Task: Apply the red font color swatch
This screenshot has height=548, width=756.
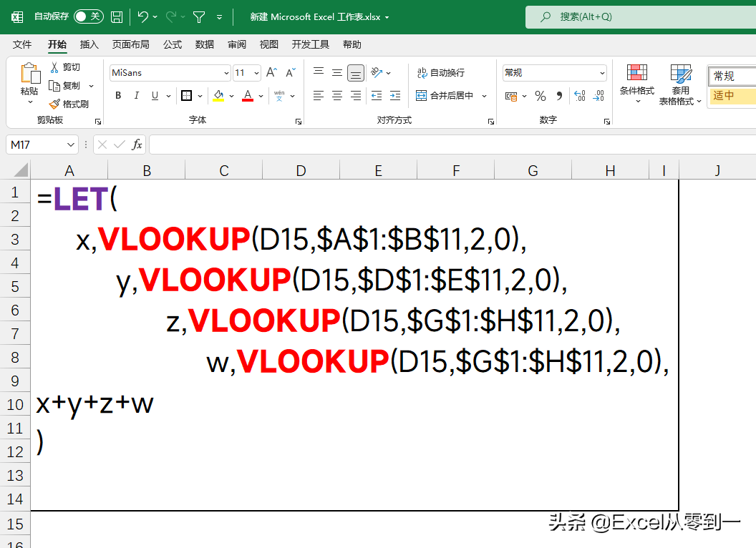Action: 248,95
